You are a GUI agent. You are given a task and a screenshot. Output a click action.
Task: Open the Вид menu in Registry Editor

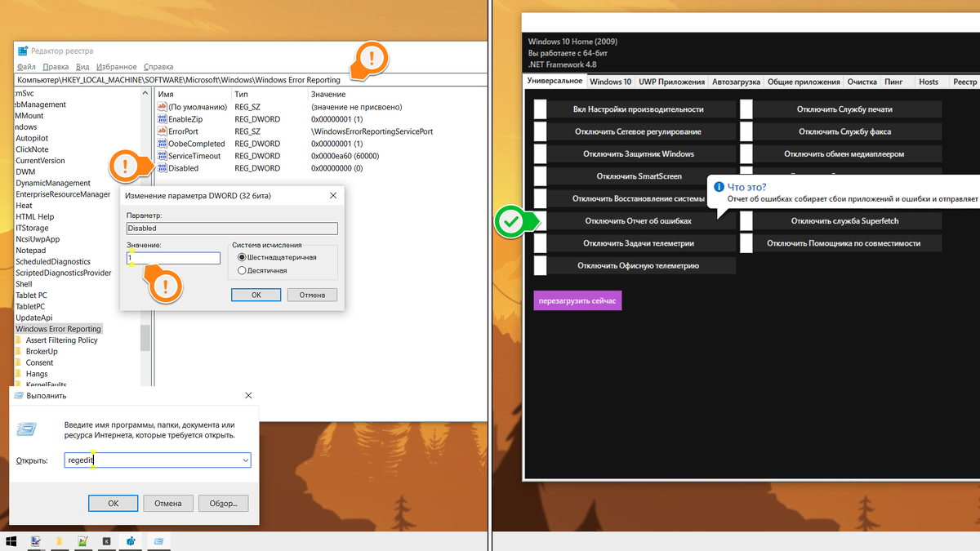point(82,67)
